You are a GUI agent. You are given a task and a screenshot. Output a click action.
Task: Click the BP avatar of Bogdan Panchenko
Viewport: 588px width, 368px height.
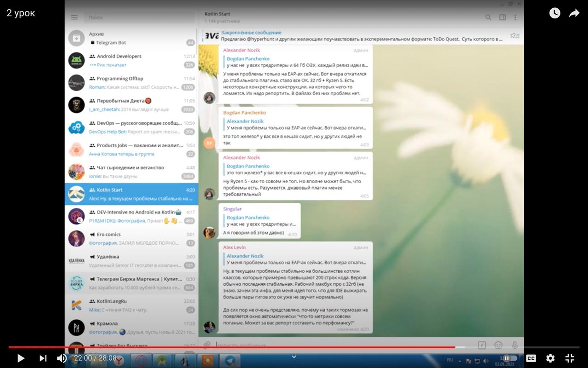pos(209,143)
